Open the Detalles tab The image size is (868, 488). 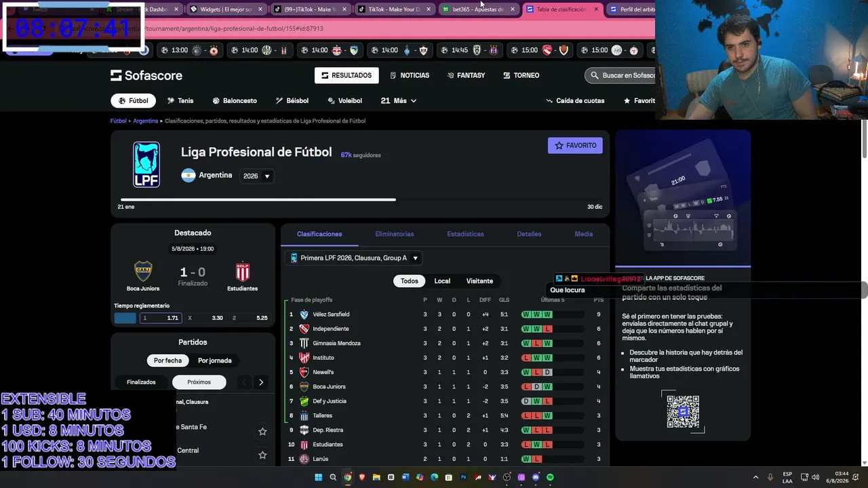529,234
